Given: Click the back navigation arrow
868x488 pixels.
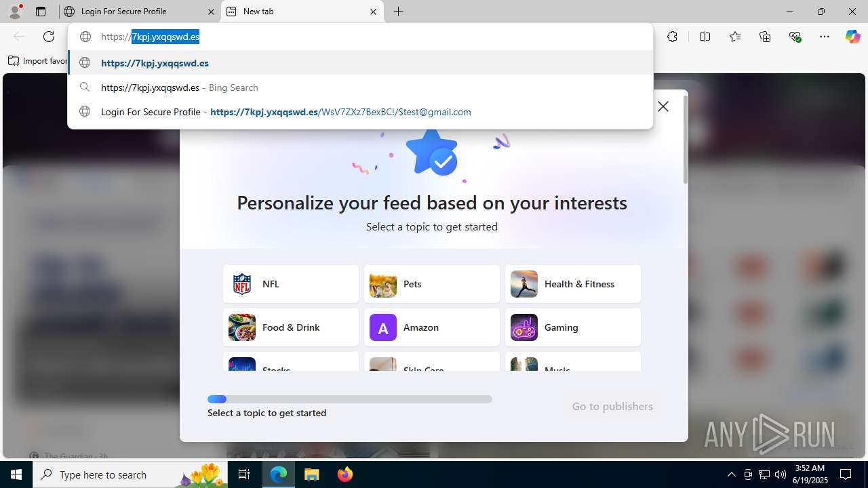Looking at the screenshot, I should [19, 37].
